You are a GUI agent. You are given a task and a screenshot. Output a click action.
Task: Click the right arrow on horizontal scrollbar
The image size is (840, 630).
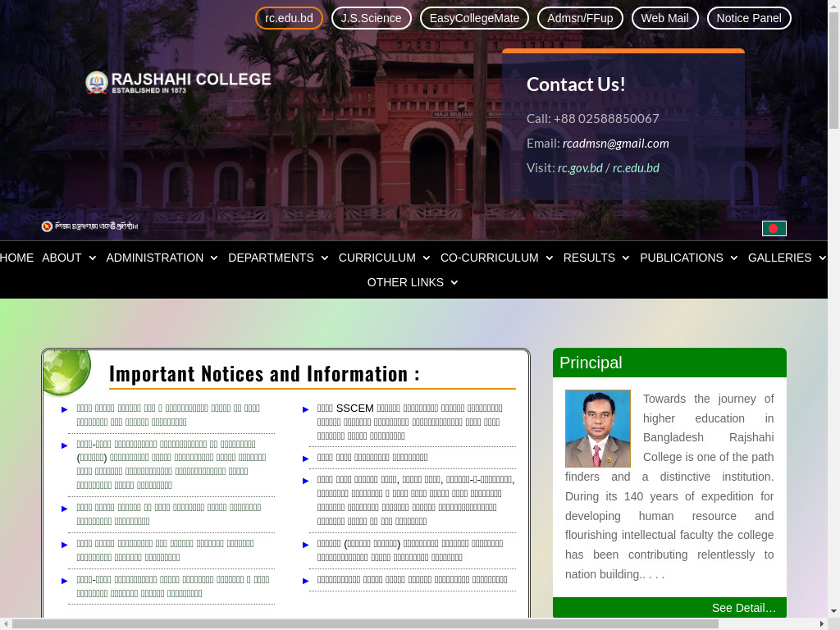[822, 624]
